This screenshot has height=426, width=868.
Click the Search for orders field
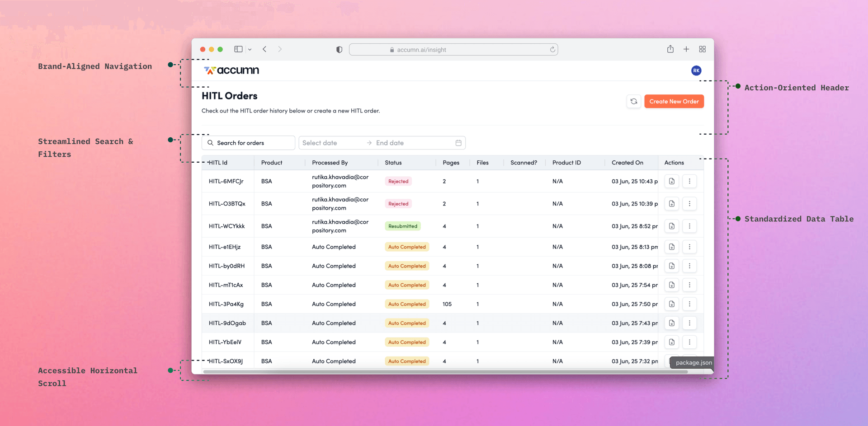tap(248, 143)
